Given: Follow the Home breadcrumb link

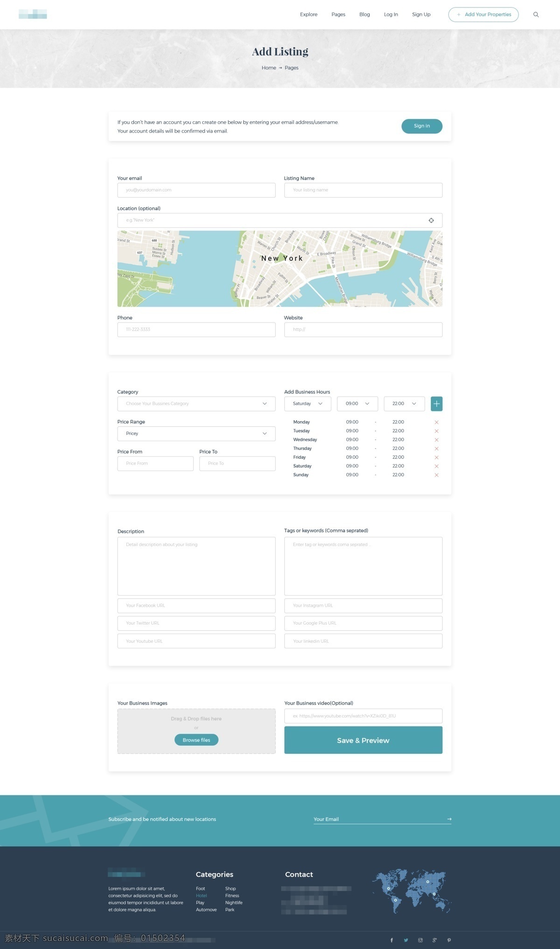Looking at the screenshot, I should (269, 68).
